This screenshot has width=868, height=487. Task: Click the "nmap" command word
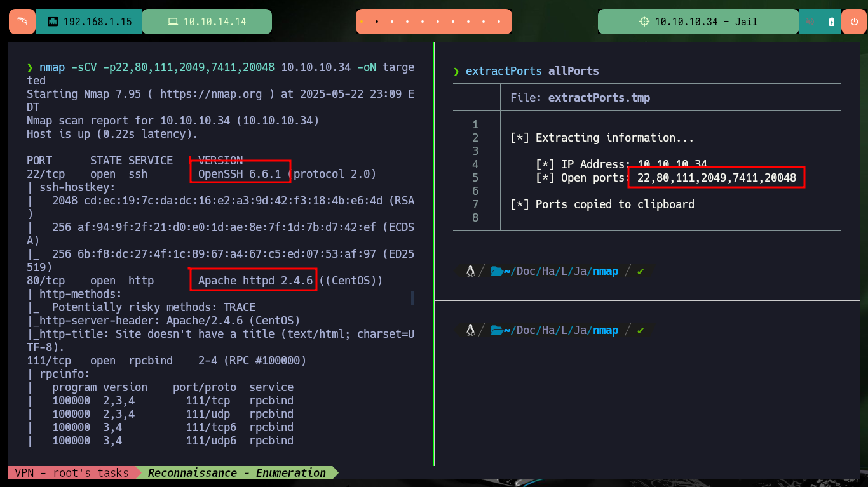tap(52, 67)
